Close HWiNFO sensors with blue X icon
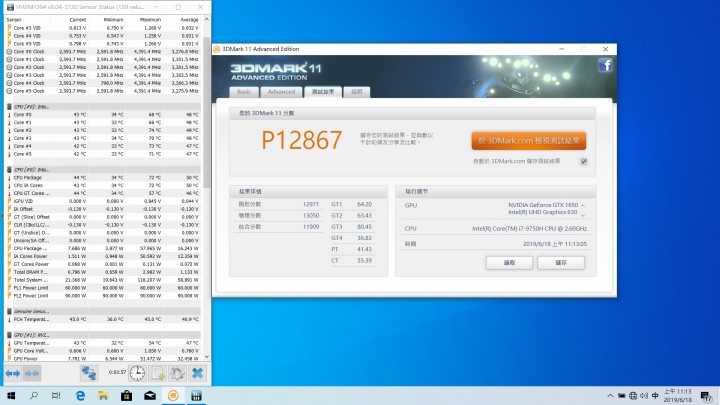The height and width of the screenshot is (405, 720). pyautogui.click(x=197, y=373)
